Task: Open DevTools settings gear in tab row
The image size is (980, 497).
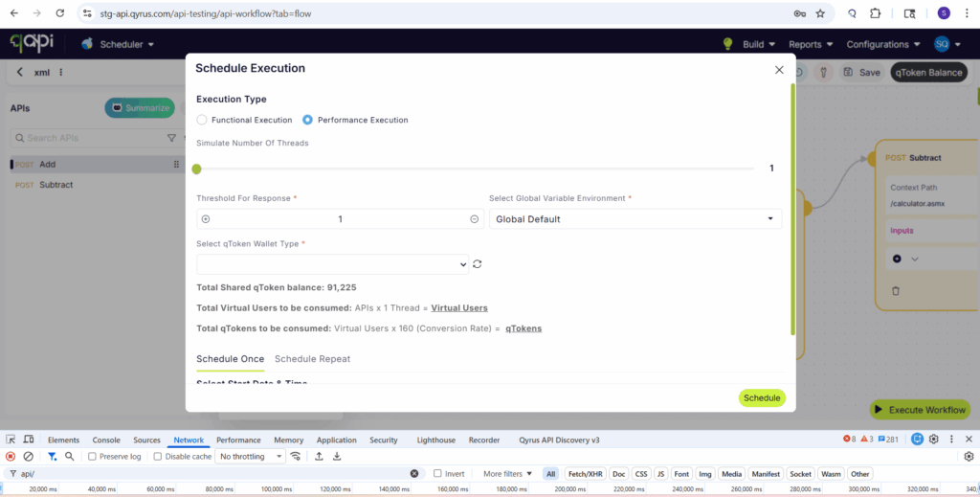Action: tap(934, 440)
